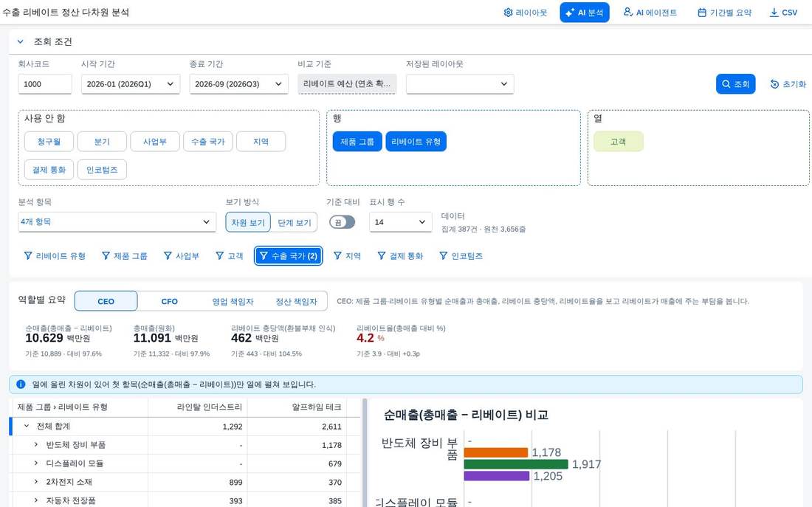Select the 지역 dimension chip

(261, 142)
